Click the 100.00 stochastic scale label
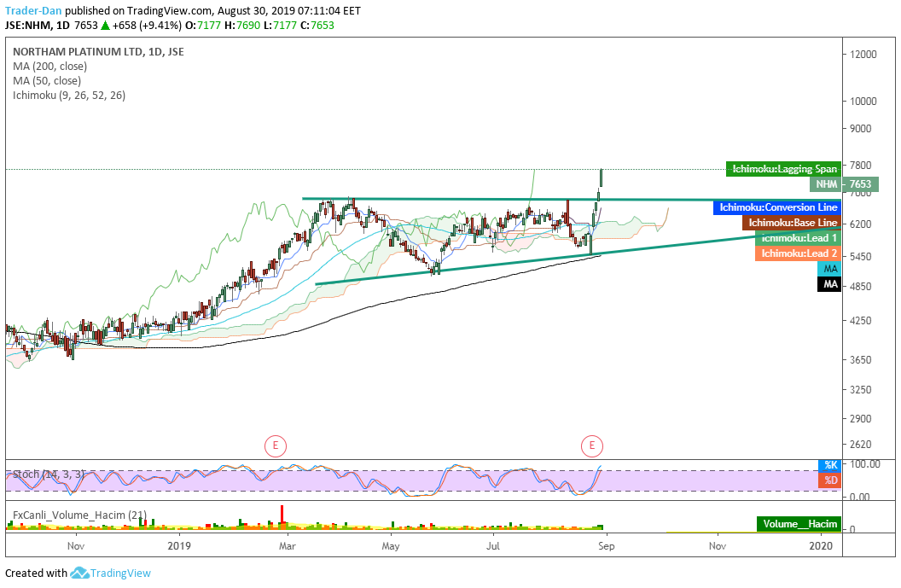The image size is (901, 588). tap(865, 464)
